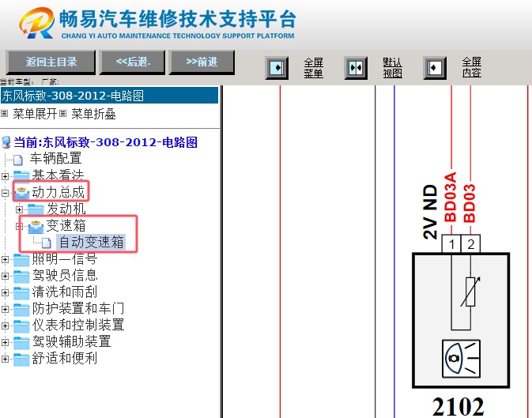The image size is (532, 418).
Task: Expand the 驾驶员信息 folder
Action: click(x=5, y=276)
